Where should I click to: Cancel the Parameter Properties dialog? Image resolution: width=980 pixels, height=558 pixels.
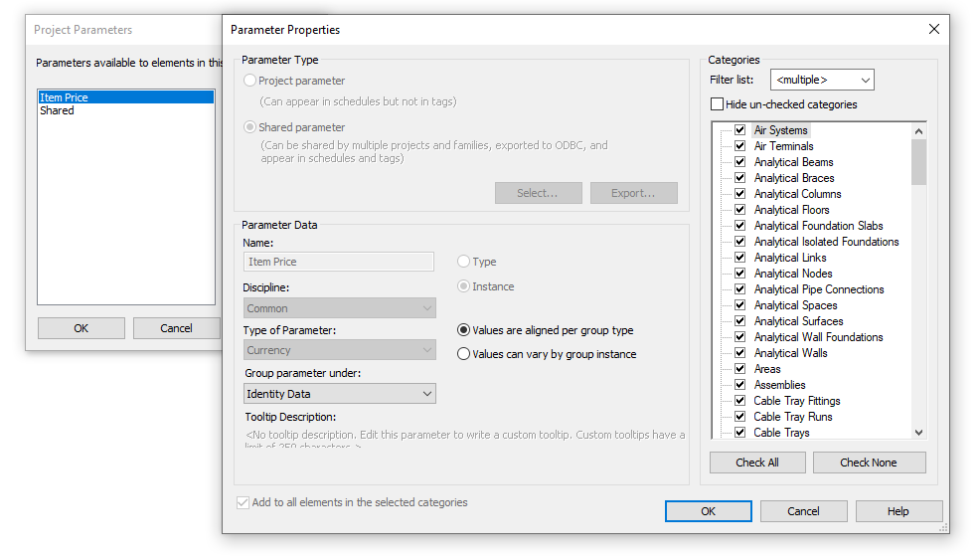pyautogui.click(x=803, y=511)
